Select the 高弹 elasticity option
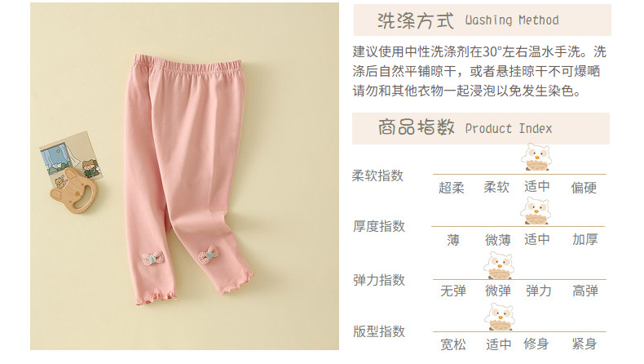 coord(584,291)
